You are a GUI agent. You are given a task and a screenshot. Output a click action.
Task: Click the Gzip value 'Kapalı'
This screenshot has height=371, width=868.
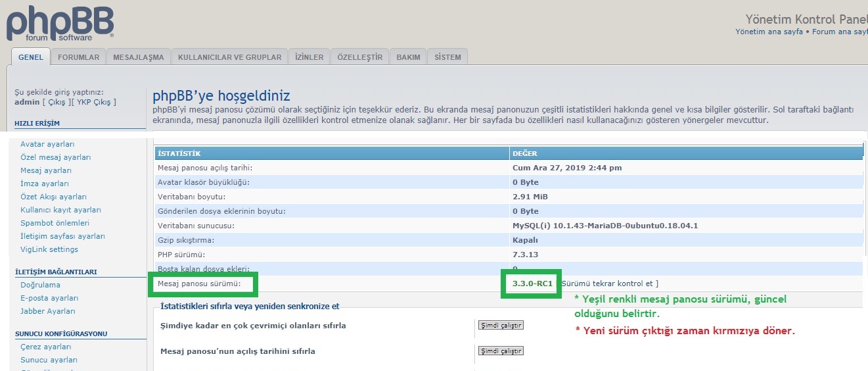pyautogui.click(x=525, y=240)
